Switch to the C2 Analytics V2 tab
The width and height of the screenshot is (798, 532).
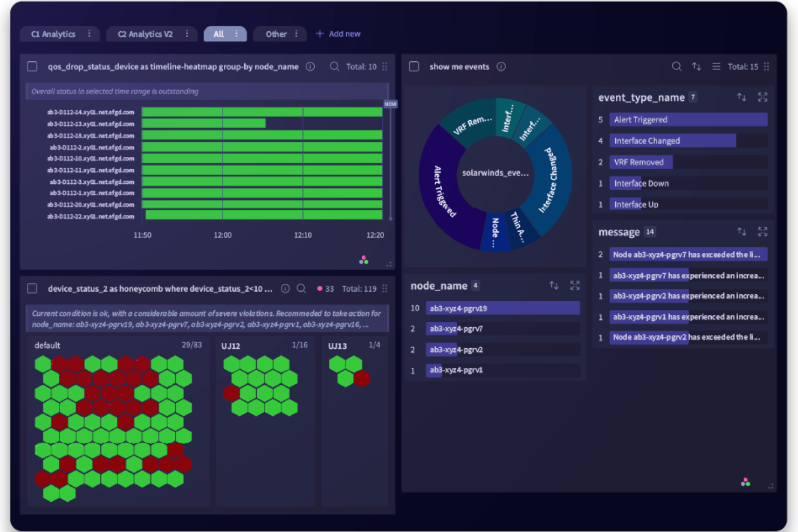pos(145,34)
